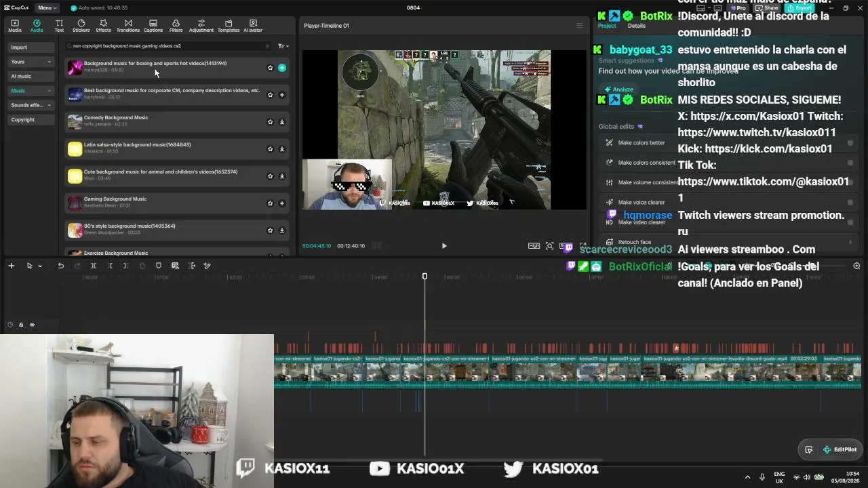
Task: Open the Adjustment icon tab
Action: [x=201, y=26]
